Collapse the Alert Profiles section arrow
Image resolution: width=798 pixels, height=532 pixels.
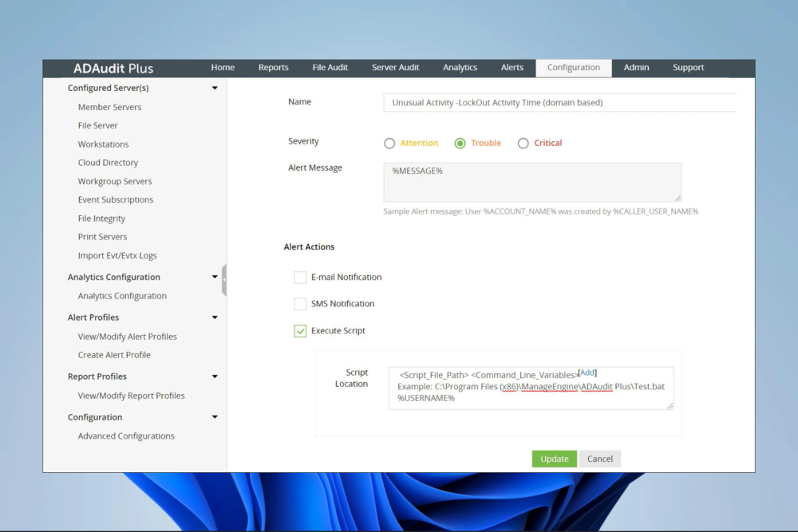(x=215, y=317)
